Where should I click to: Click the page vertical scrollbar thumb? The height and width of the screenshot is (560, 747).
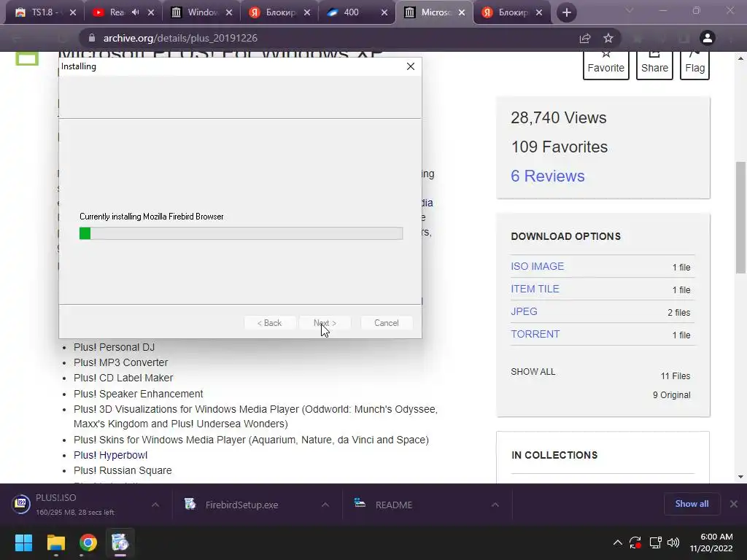pyautogui.click(x=740, y=217)
